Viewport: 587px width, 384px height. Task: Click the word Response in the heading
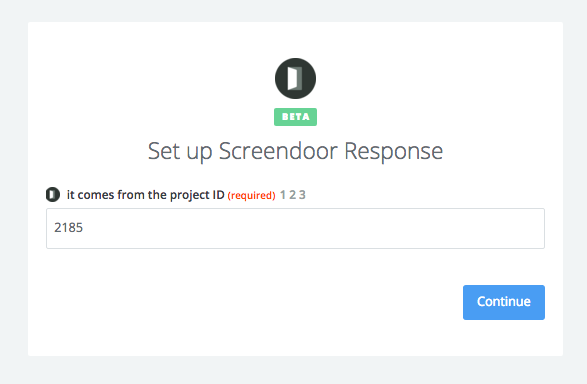(x=393, y=152)
